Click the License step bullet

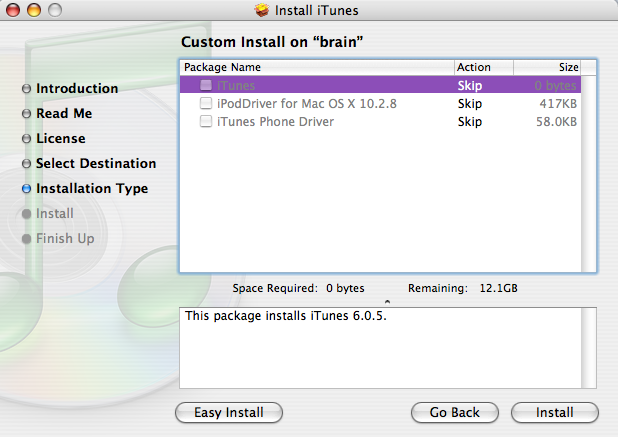(26, 139)
